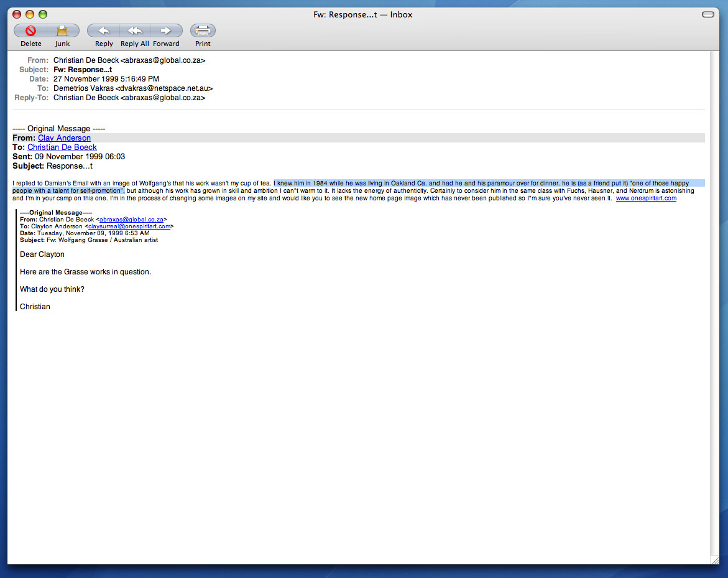Click the date '27 November 1999 5:16:49 PM'
Viewport: 728px width, 578px height.
point(106,79)
